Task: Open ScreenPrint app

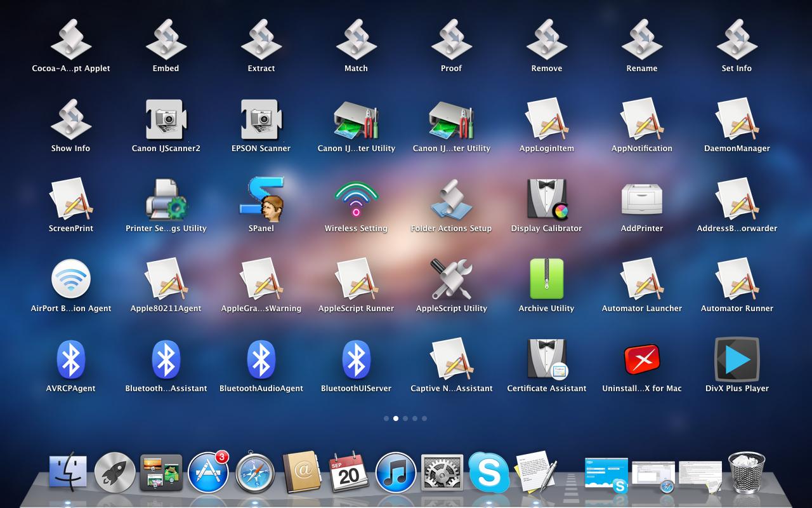Action: coord(71,199)
